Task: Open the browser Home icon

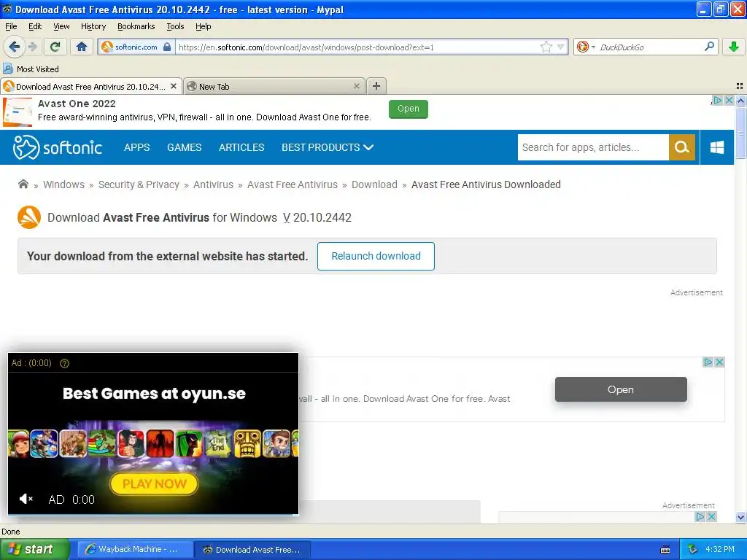Action: coord(82,47)
